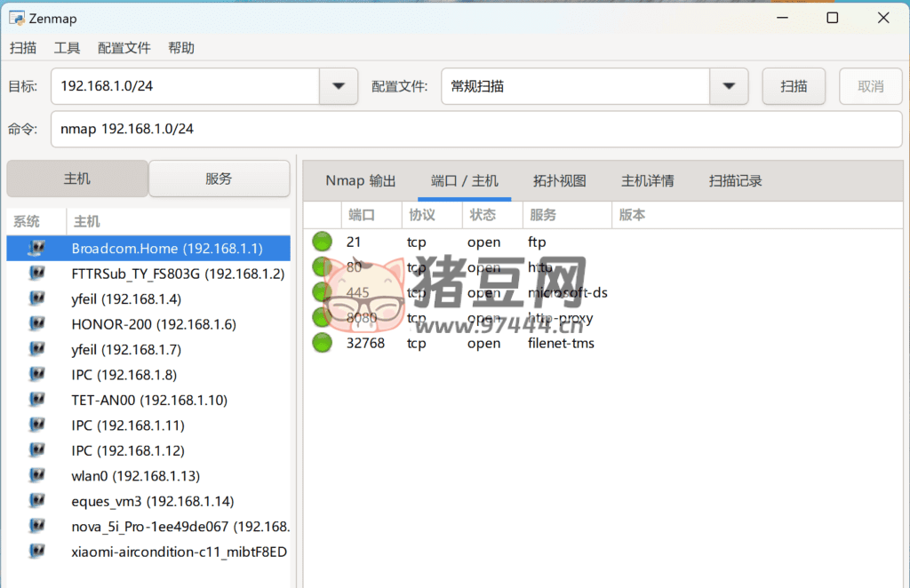Open the 目标 target dropdown arrow
Image resolution: width=910 pixels, height=588 pixels.
click(339, 86)
